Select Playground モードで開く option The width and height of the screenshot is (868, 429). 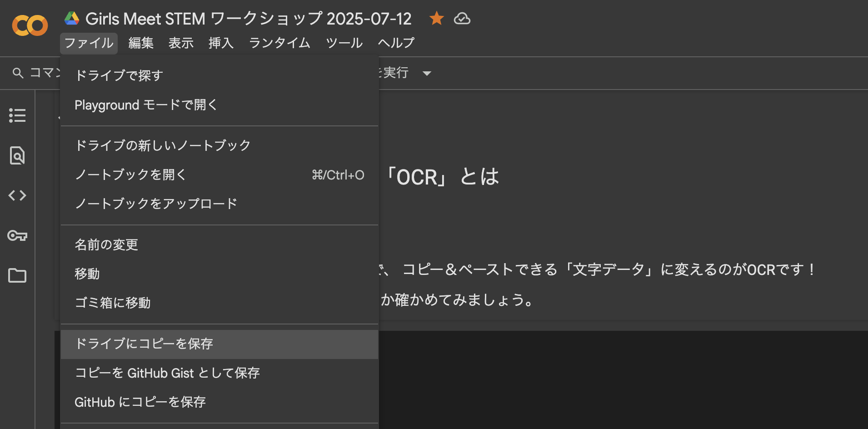[146, 105]
